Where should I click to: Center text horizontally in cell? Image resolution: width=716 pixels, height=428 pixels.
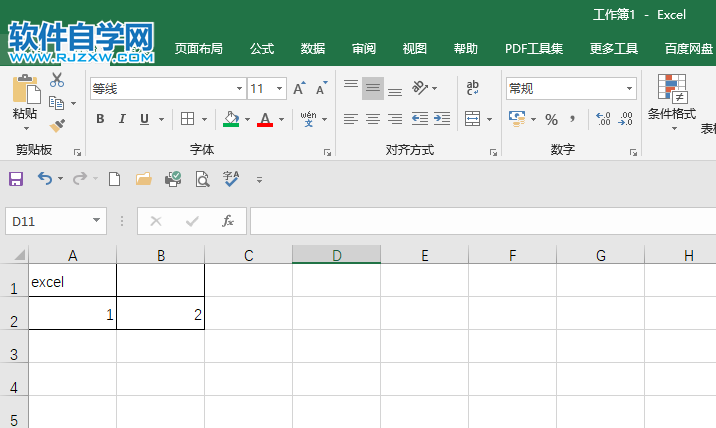[373, 119]
